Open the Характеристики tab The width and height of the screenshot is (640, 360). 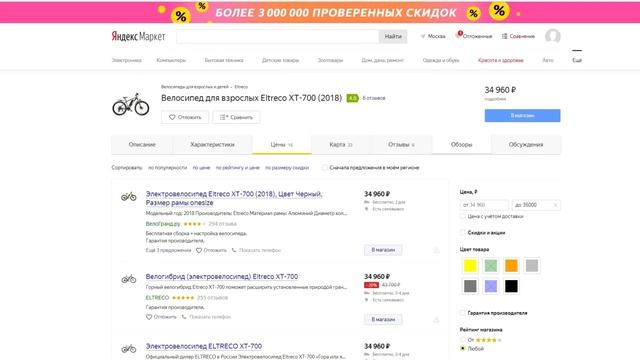[x=212, y=144]
